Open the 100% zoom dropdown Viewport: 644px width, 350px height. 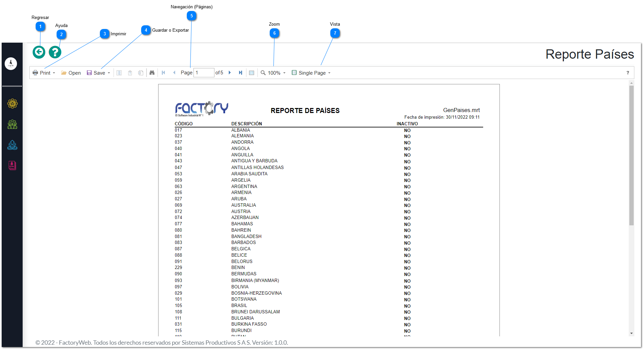click(x=273, y=73)
